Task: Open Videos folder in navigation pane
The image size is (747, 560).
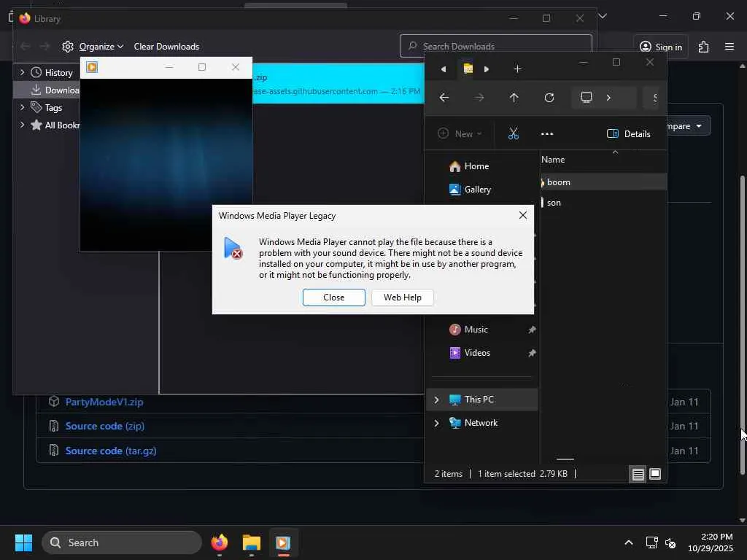Action: [470, 353]
